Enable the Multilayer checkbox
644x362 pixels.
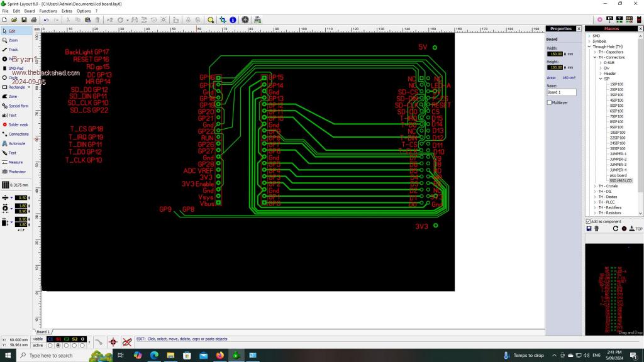[549, 102]
